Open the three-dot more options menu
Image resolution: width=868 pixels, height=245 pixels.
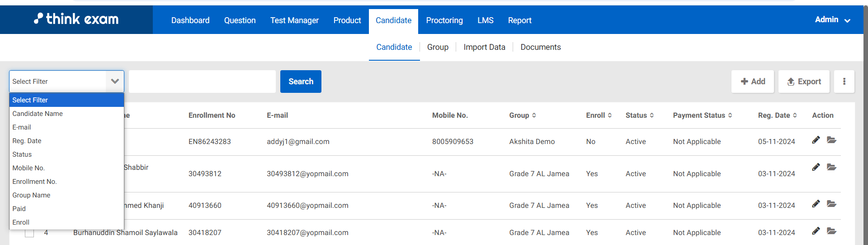pyautogui.click(x=844, y=82)
